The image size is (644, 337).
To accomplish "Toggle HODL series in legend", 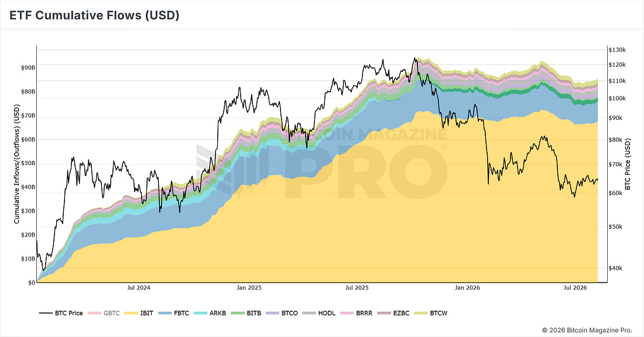I will 318,313.
